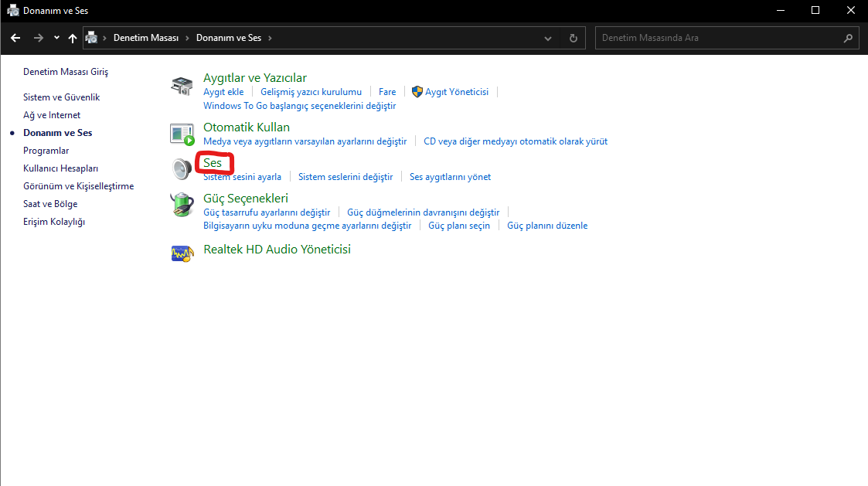Open Realtek HD Audio Yöneticisi
Image resolution: width=868 pixels, height=486 pixels.
277,249
